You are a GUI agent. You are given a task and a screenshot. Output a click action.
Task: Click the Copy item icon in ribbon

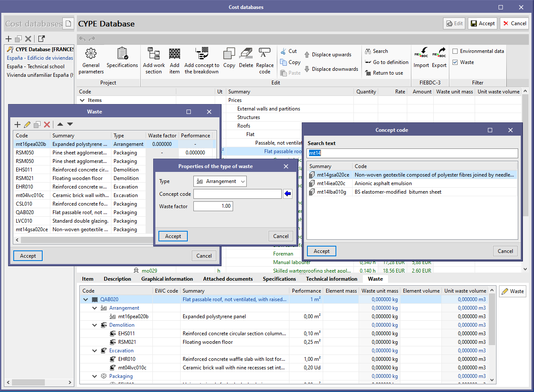click(x=229, y=58)
